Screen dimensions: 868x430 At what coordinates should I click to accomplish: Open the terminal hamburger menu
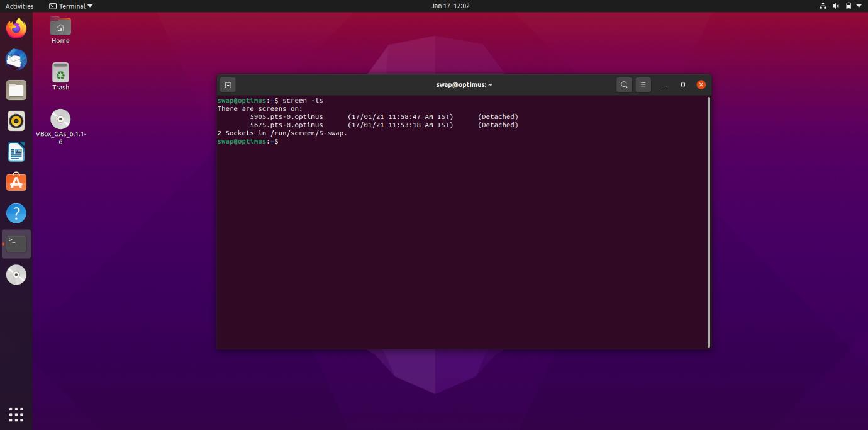pyautogui.click(x=643, y=84)
